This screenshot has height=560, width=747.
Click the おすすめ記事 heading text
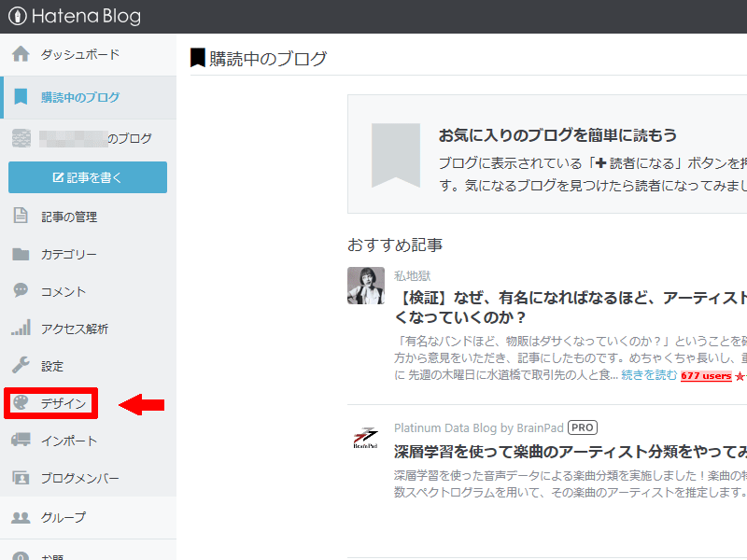click(x=395, y=245)
